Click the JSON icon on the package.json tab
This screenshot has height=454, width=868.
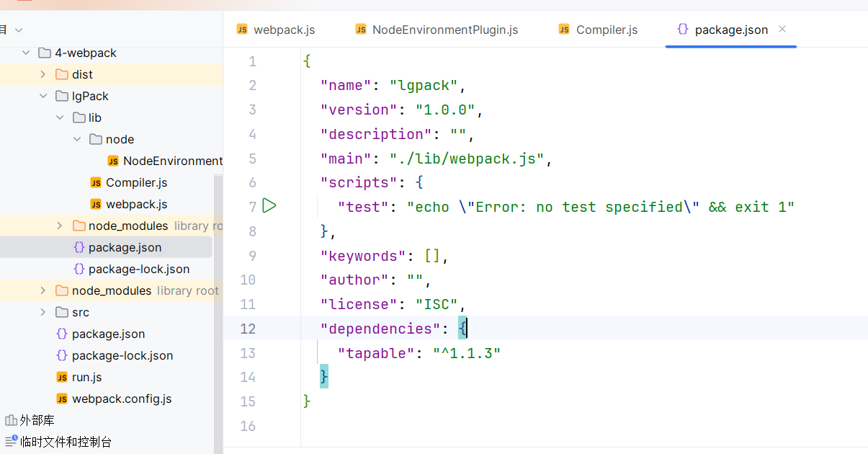tap(683, 30)
